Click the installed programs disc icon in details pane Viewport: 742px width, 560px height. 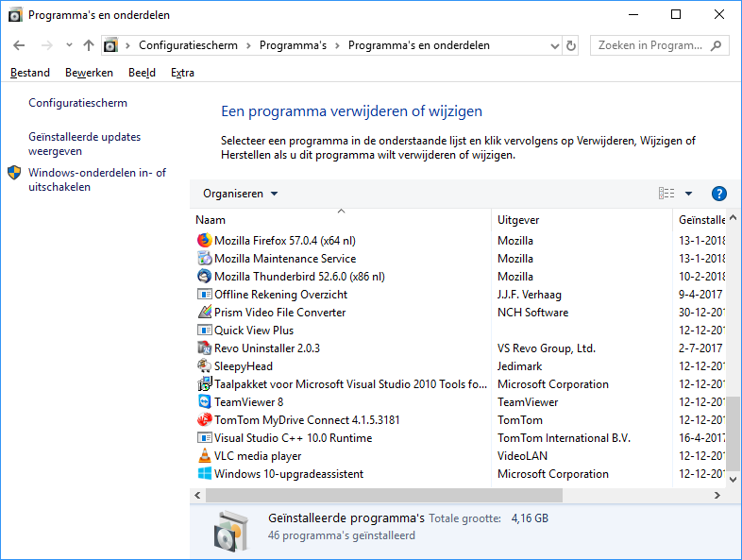point(231,531)
